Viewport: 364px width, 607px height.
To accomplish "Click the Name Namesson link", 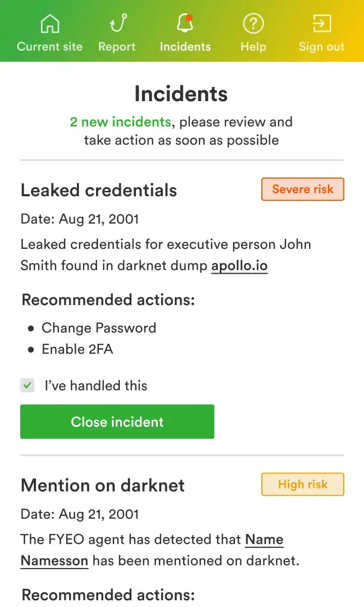I will [54, 560].
